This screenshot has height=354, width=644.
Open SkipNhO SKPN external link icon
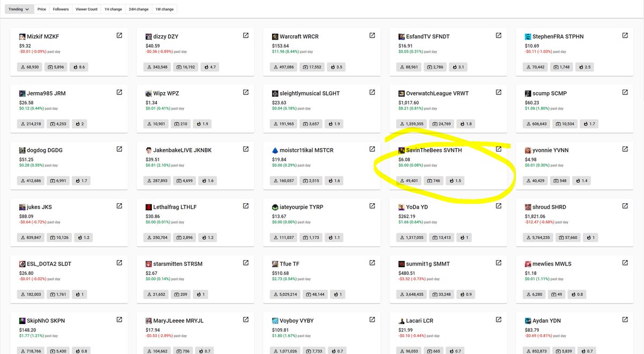pyautogui.click(x=119, y=320)
